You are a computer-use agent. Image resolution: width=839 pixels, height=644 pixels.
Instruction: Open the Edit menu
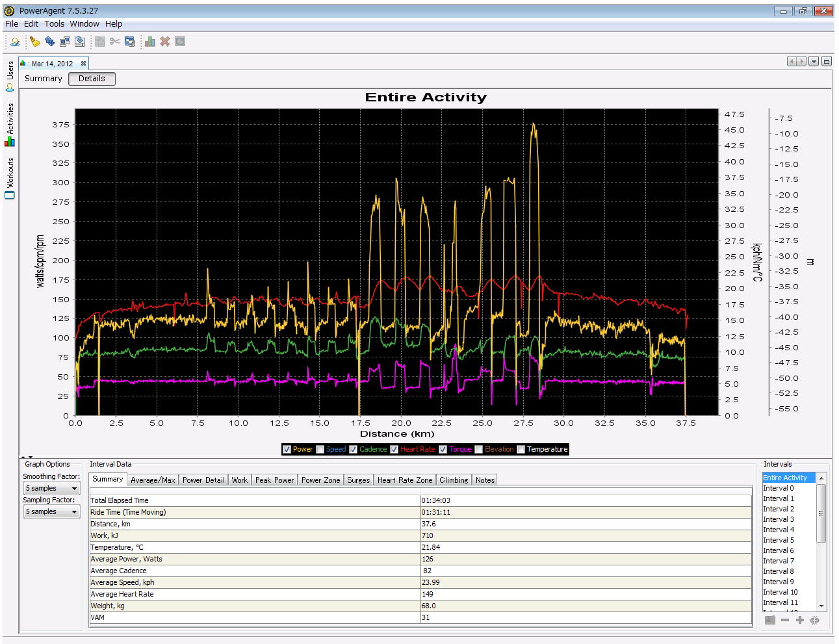[x=31, y=23]
